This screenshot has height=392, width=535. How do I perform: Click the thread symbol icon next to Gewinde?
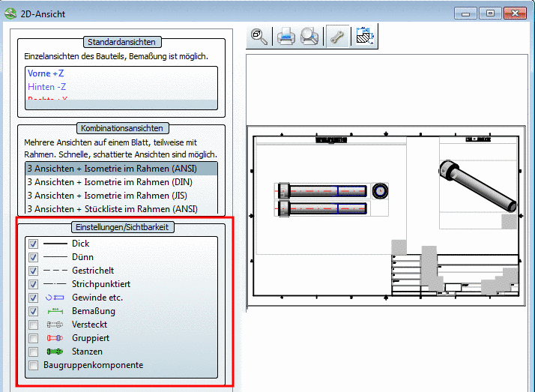coord(55,298)
